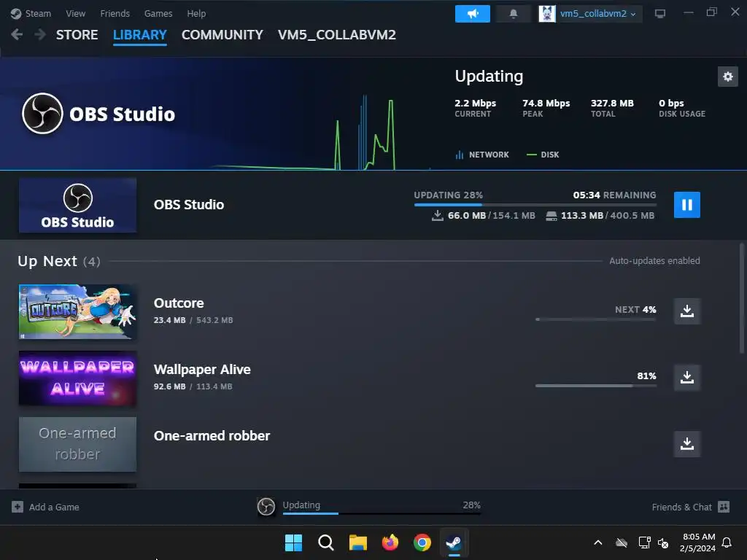Click the plus icon beside Add a Game
This screenshot has height=560, width=747.
click(x=18, y=507)
